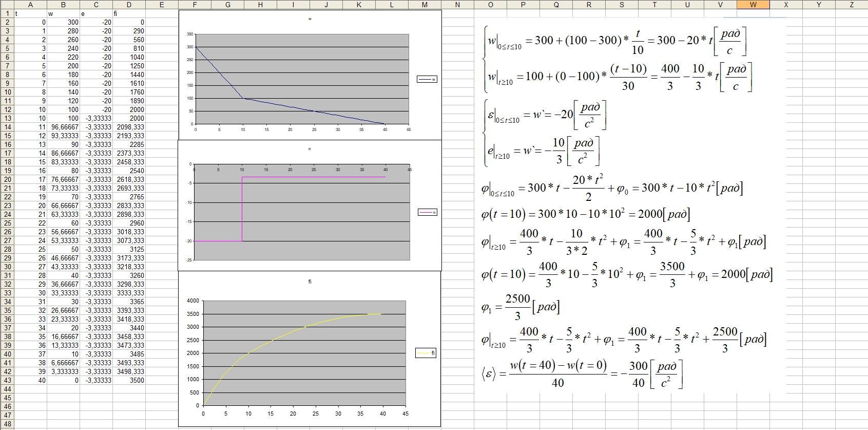Select the cell containing 2098,333
This screenshot has height=430, width=868.
(x=129, y=127)
